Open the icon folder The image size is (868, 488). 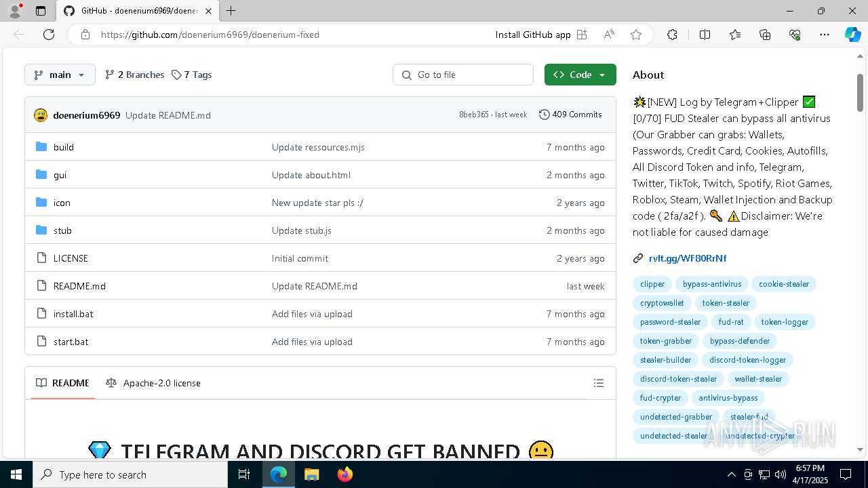tap(62, 203)
